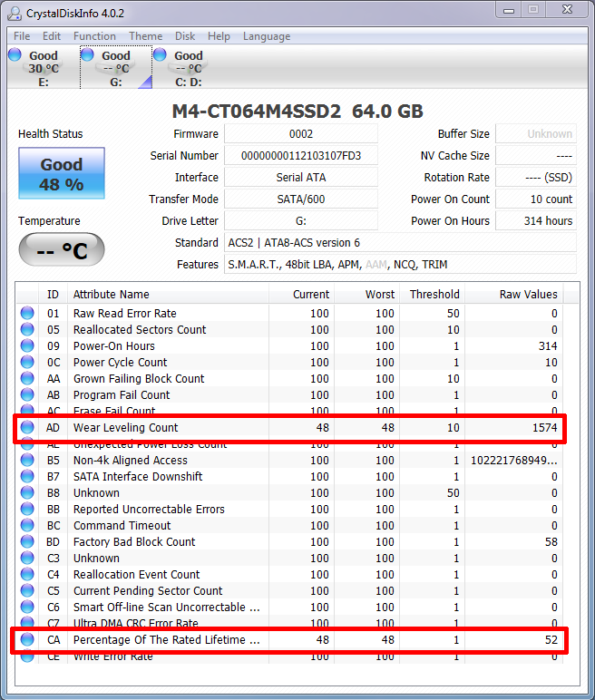
Task: Click the CrystalDiskInfo title bar icon
Action: tap(15, 14)
